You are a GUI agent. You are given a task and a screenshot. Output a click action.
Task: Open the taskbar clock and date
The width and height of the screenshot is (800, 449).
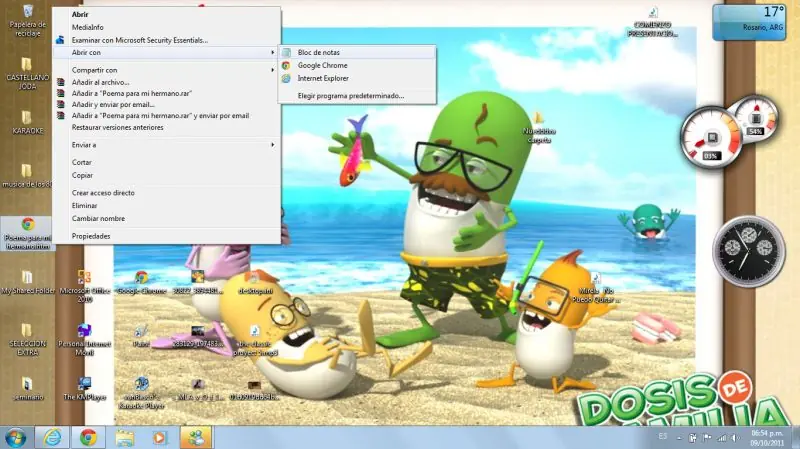pos(767,438)
